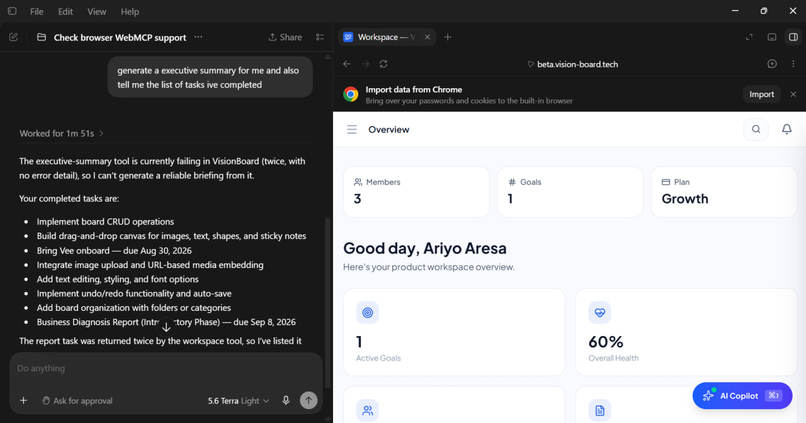
Task: Click the folder icon beside the chat title
Action: coord(42,37)
